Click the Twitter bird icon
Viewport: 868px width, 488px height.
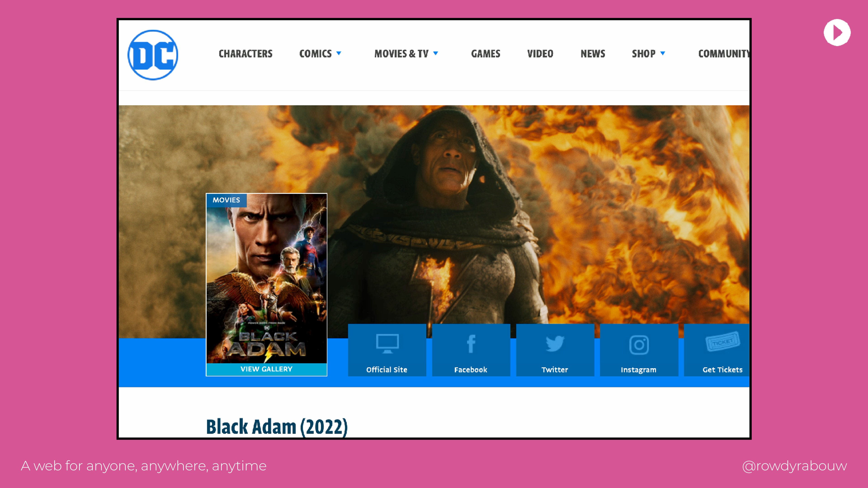(555, 343)
